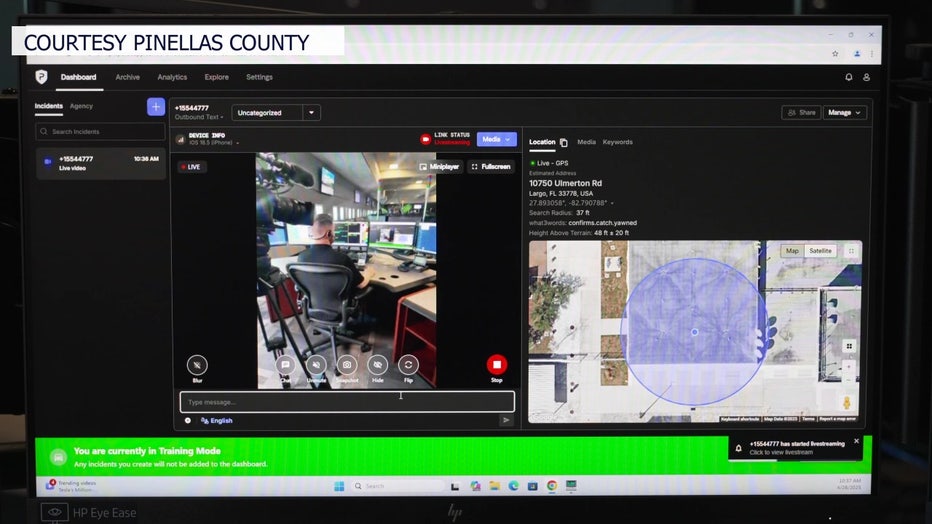
Task: Open the Report a map error link
Action: tap(837, 419)
